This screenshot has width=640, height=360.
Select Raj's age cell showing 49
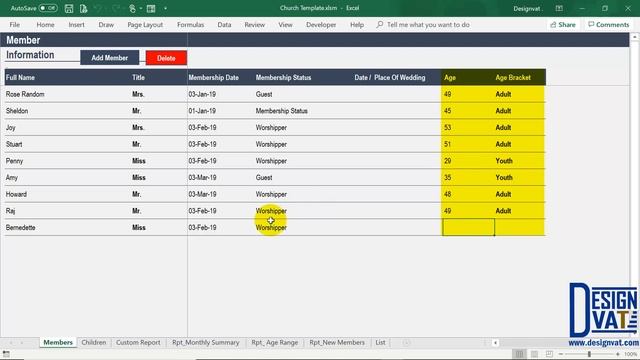(468, 211)
